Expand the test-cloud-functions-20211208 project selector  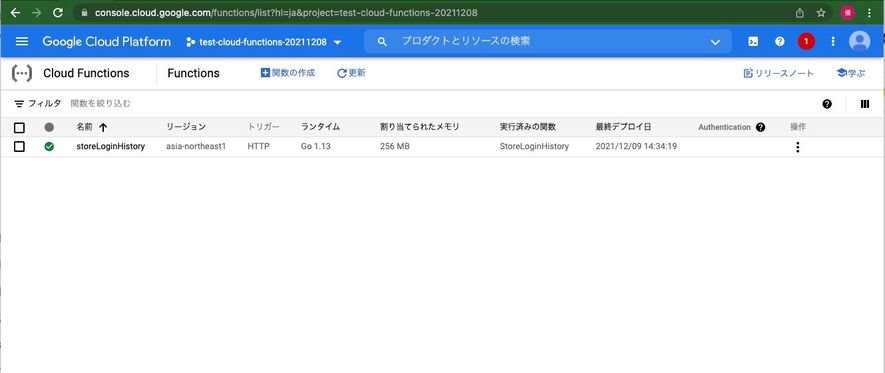pyautogui.click(x=264, y=42)
